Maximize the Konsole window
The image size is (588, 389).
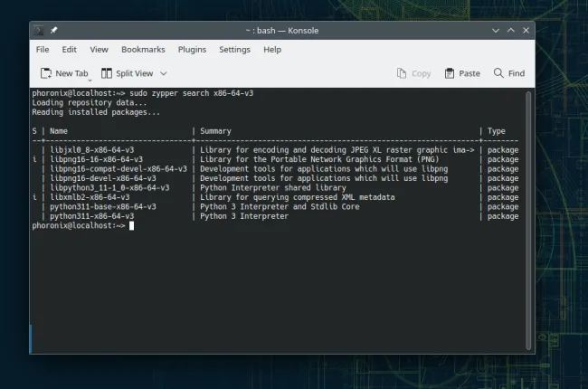(x=511, y=31)
